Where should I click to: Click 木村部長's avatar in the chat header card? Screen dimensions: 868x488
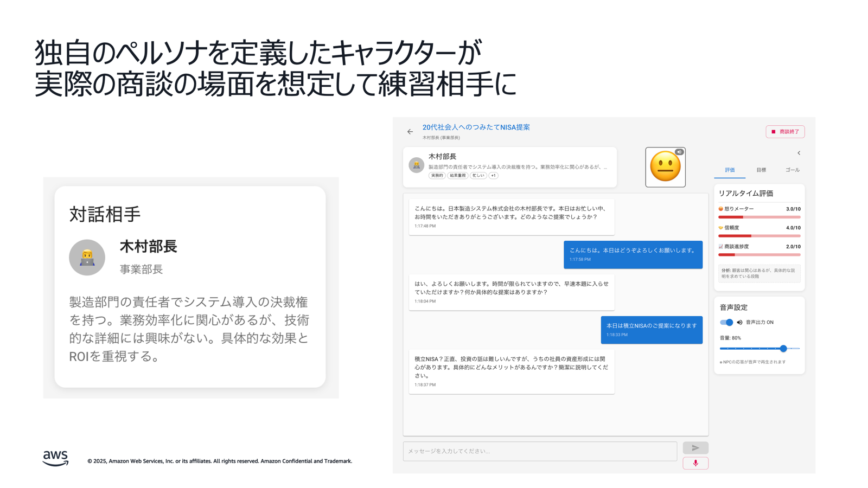(x=416, y=165)
